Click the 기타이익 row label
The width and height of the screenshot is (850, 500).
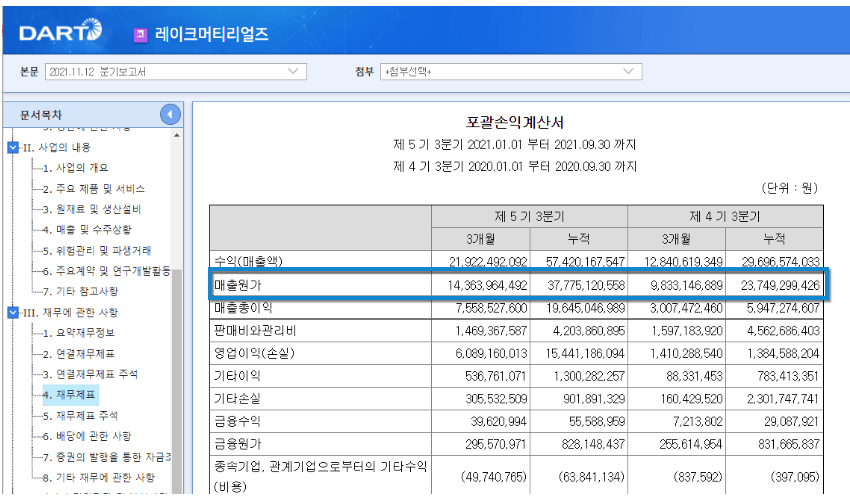tap(237, 376)
